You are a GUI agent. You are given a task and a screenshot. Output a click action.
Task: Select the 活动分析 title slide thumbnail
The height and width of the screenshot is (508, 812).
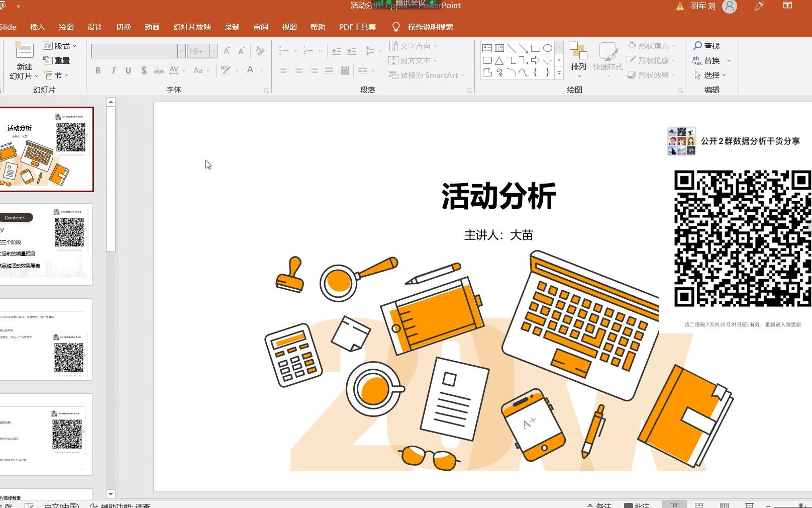pyautogui.click(x=46, y=149)
